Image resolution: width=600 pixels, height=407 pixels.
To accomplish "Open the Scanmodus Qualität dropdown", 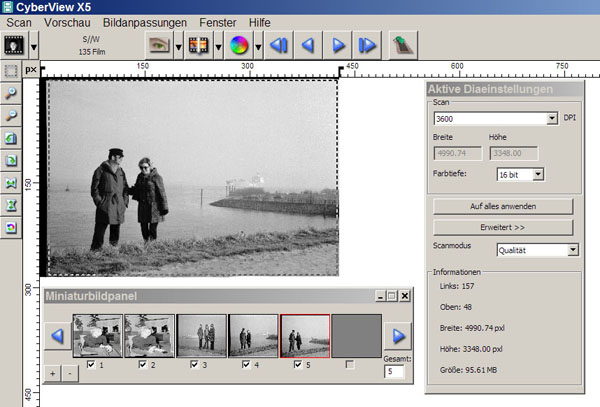I will [x=572, y=250].
